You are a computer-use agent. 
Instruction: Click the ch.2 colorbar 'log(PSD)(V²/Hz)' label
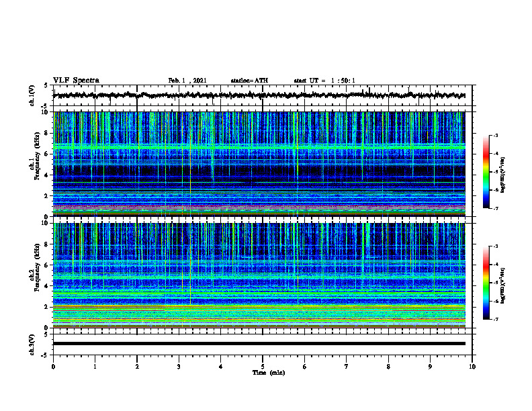pos(503,285)
